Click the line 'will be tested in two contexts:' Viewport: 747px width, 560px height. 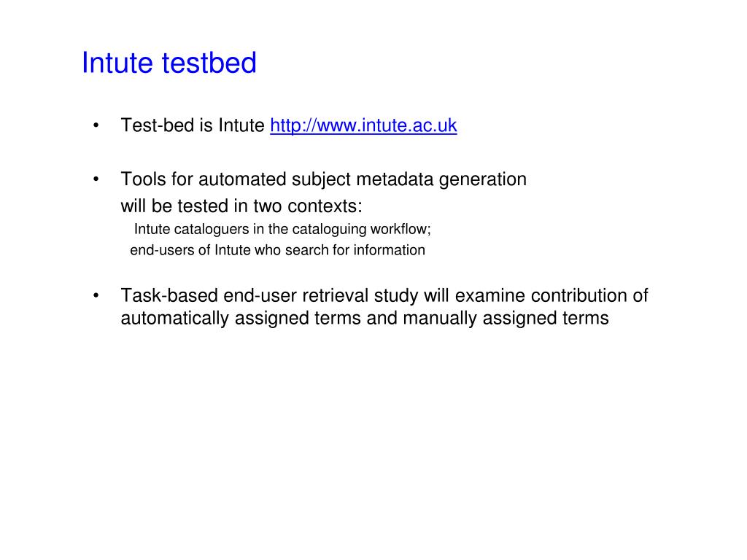(x=241, y=206)
